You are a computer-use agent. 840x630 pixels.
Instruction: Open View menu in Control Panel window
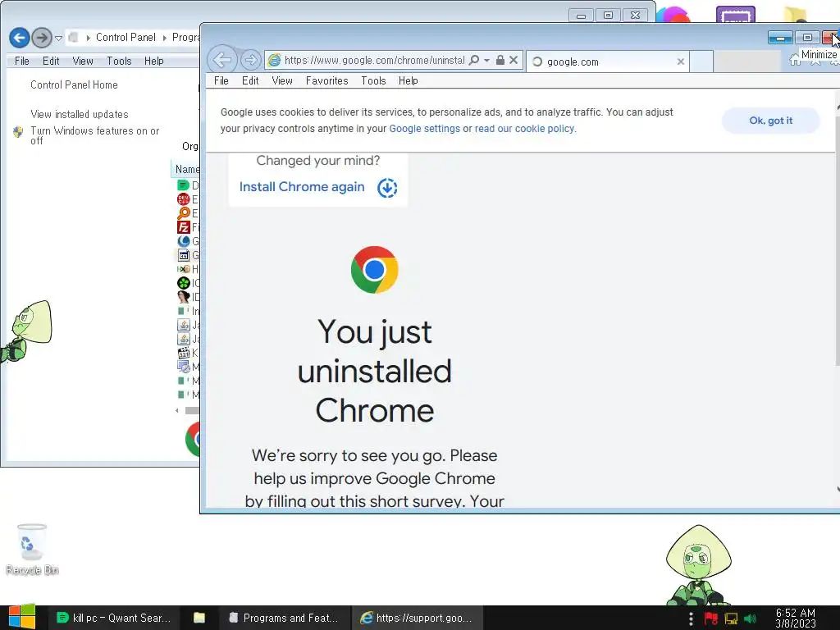pyautogui.click(x=83, y=61)
